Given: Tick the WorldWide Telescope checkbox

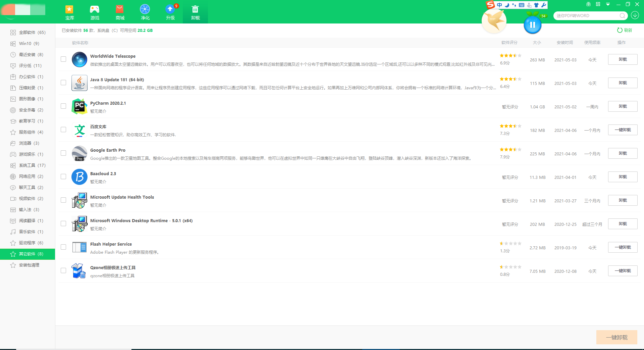Looking at the screenshot, I should tap(63, 59).
